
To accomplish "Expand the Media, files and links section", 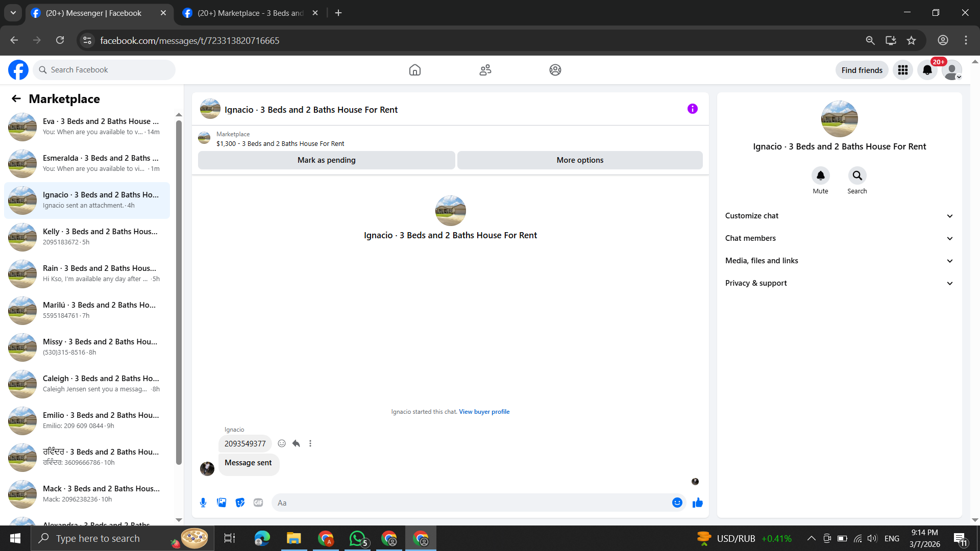I will [840, 261].
